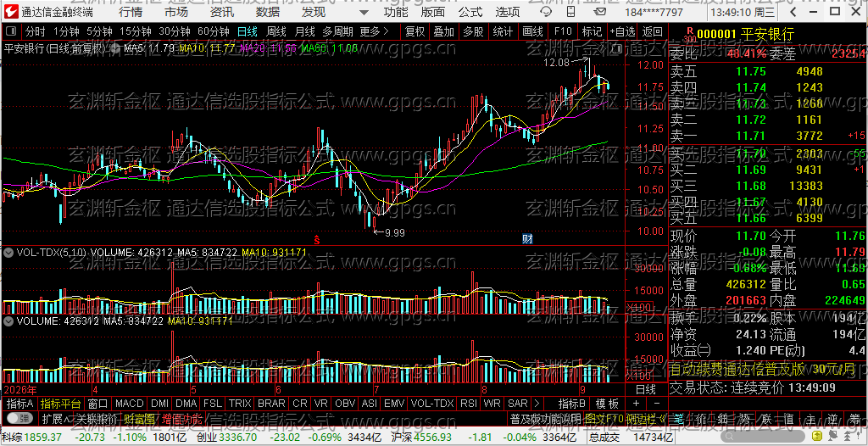Switch to 1分钟 period
The image size is (868, 446).
64,32
